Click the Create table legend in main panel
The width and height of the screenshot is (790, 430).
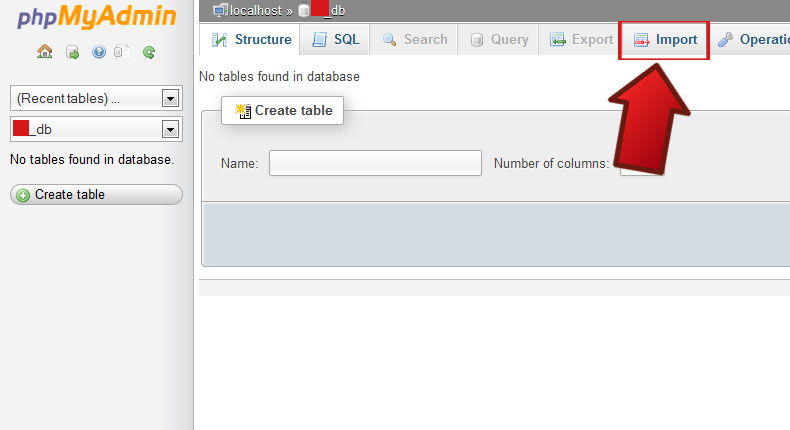click(x=285, y=110)
